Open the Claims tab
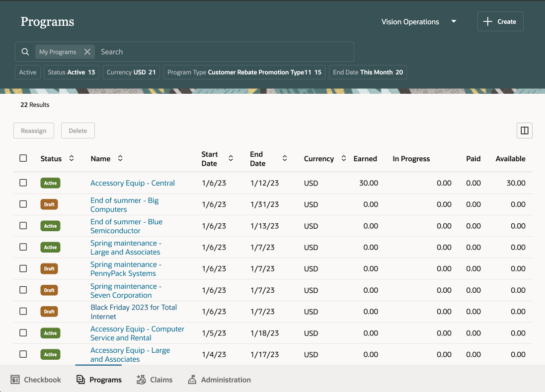The height and width of the screenshot is (392, 545). click(155, 380)
